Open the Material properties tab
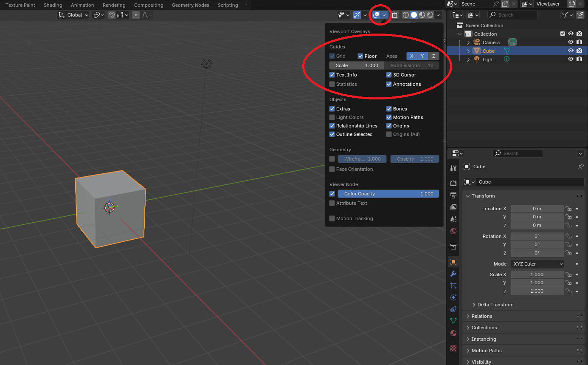Viewport: 588px width, 365px height. point(453,333)
